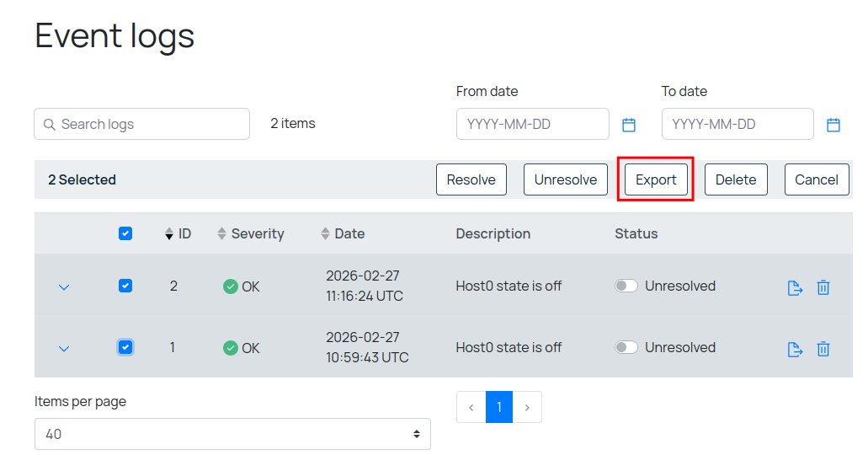Screen dimensions: 868x455
Task: Expand row chevron for log ID 1
Action: tap(64, 349)
